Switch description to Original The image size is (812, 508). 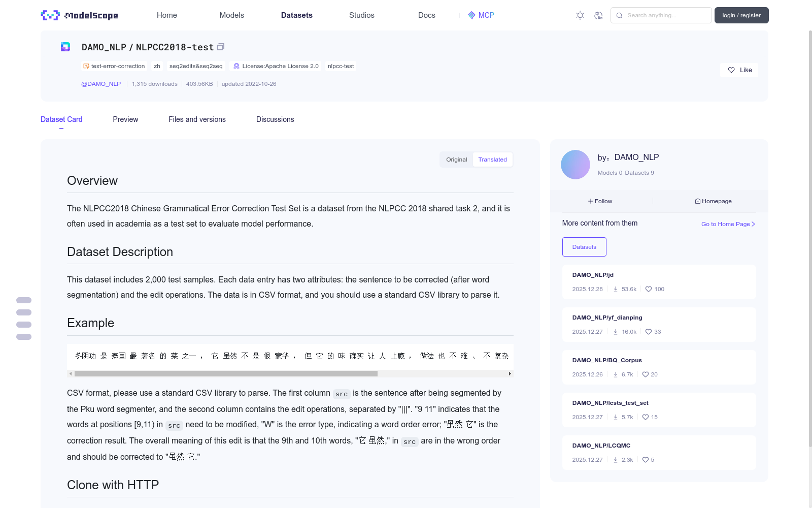457,160
